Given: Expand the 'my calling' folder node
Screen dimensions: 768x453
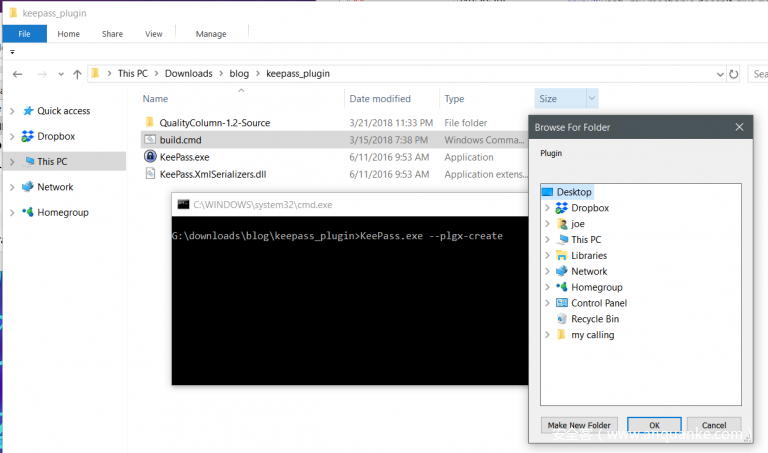Looking at the screenshot, I should click(548, 335).
